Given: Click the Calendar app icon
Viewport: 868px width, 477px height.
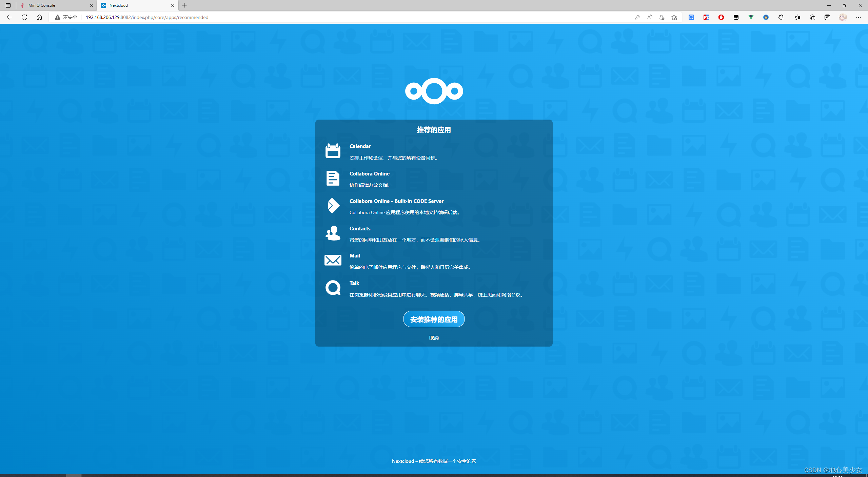Looking at the screenshot, I should click(x=333, y=151).
